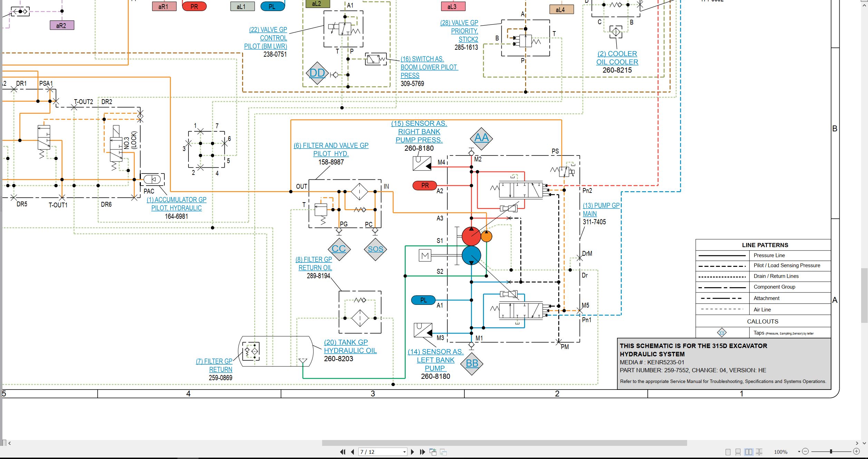Click the previous view navigation icon
The width and height of the screenshot is (868, 459).
coord(433,452)
